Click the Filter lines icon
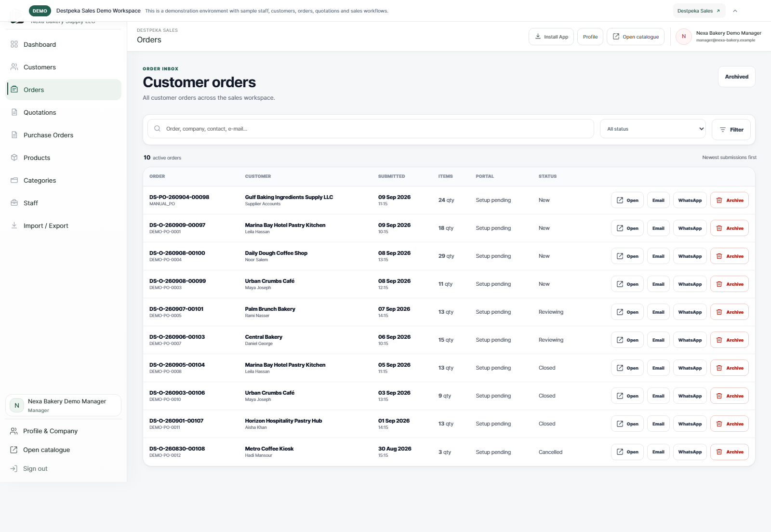 722,130
